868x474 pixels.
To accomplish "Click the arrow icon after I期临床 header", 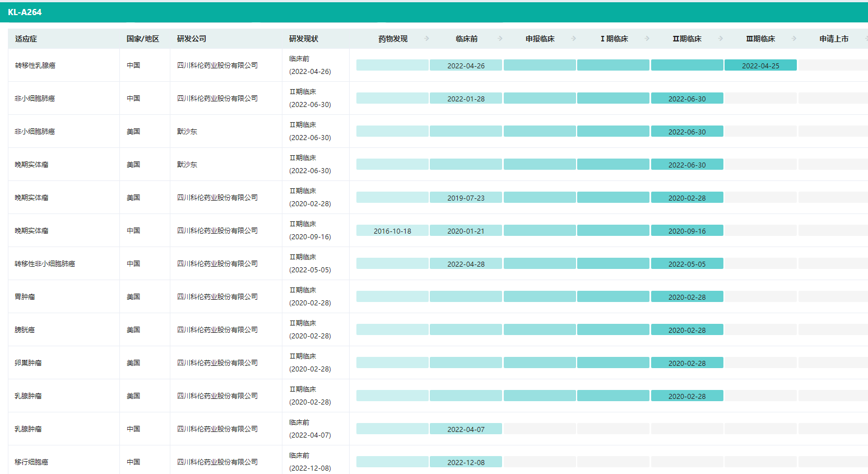I will 647,39.
